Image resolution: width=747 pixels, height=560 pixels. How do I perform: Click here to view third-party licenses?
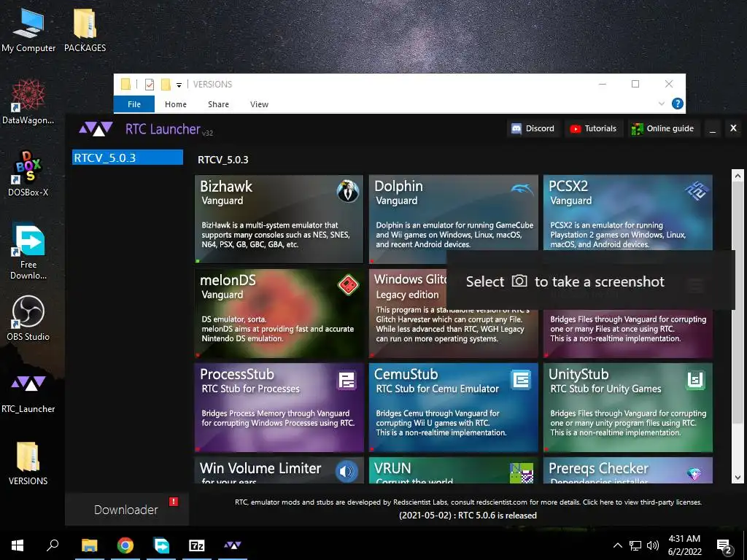coord(642,502)
